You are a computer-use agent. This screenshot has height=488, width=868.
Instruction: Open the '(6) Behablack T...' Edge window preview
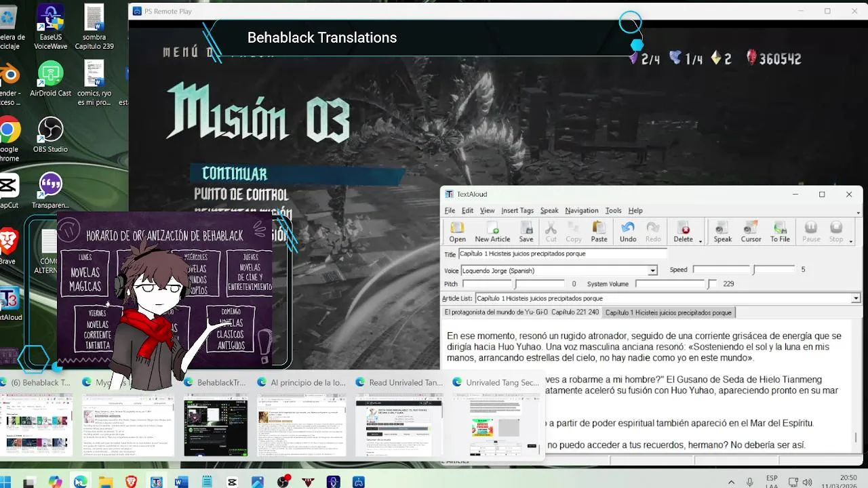pyautogui.click(x=37, y=417)
